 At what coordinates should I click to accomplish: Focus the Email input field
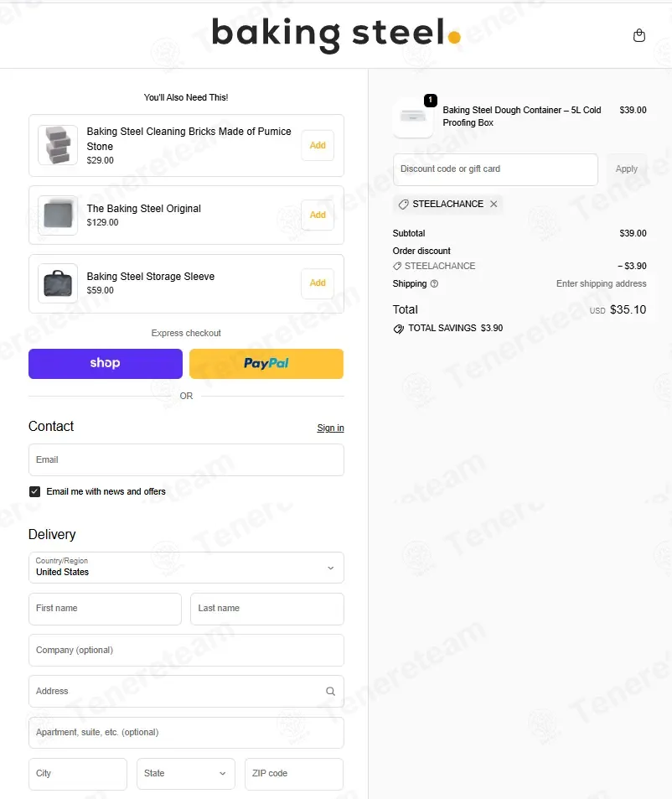[186, 460]
